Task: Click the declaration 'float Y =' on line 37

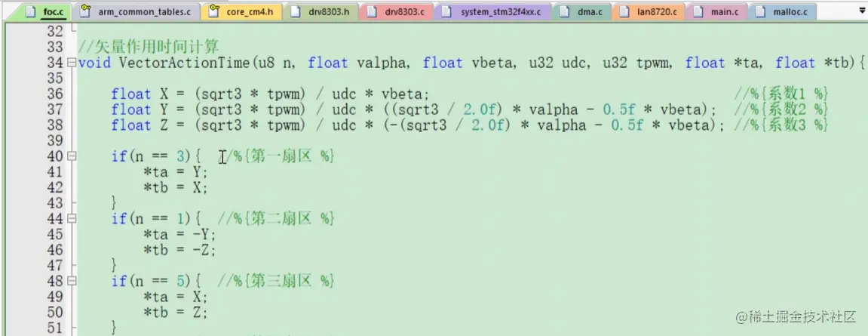Action: coord(147,109)
